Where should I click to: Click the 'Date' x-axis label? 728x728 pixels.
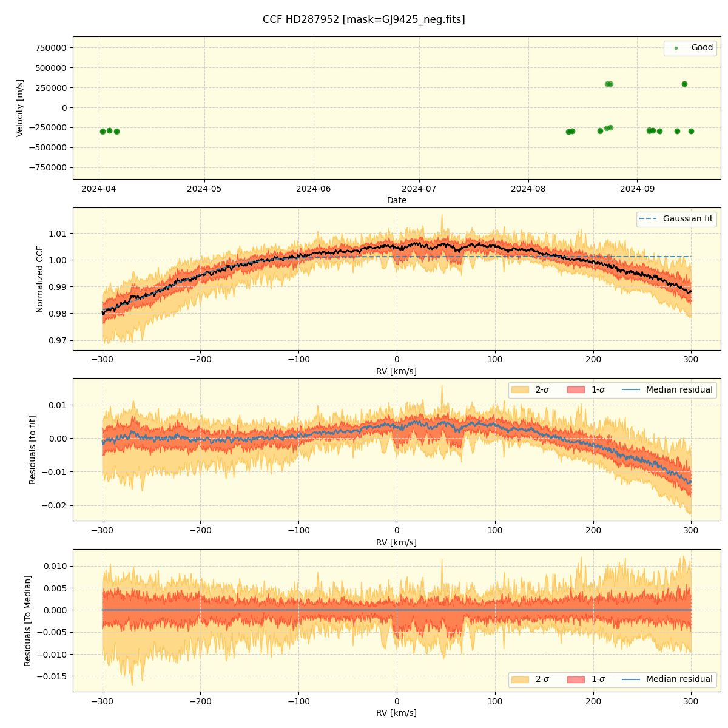coord(397,200)
